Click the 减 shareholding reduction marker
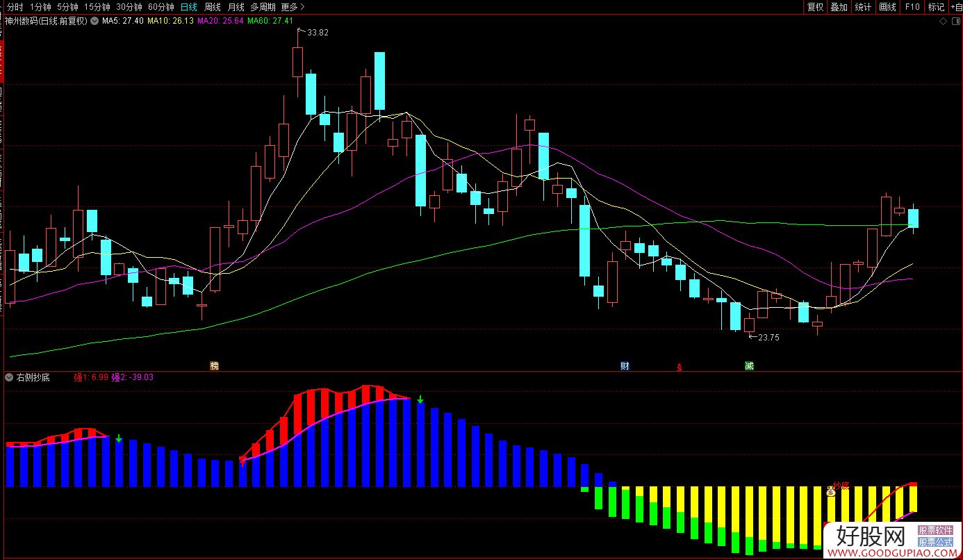The width and height of the screenshot is (963, 560). 749,365
